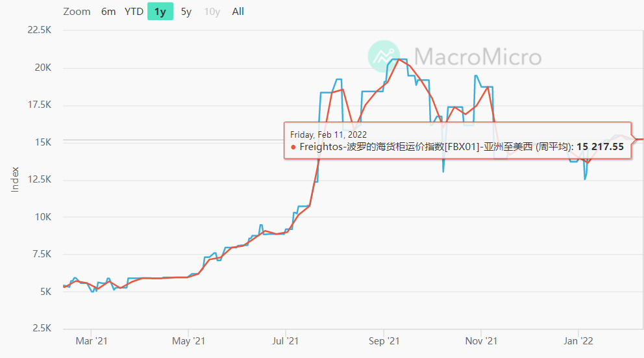
Task: Click the Jul '21 x-axis label
Action: point(286,340)
